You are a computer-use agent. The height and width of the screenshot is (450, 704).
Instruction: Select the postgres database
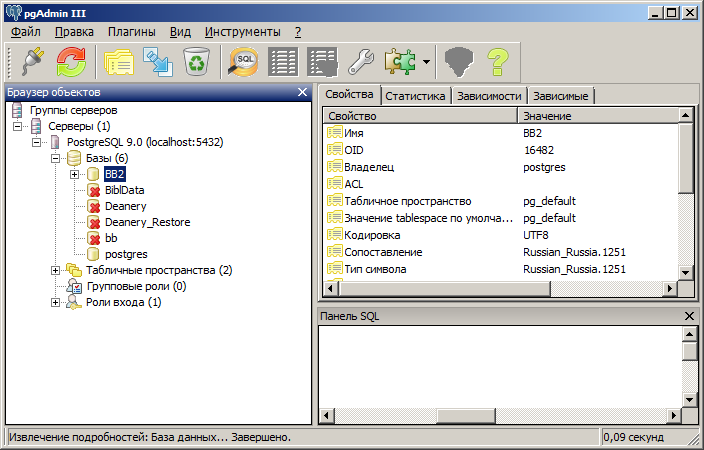click(x=126, y=254)
